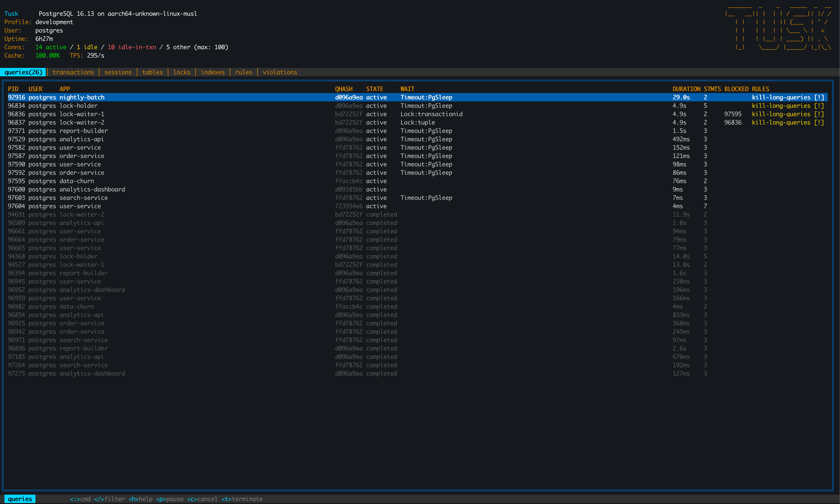Click the <h>help shortcut hint
Image resolution: width=840 pixels, height=504 pixels.
tap(140, 499)
